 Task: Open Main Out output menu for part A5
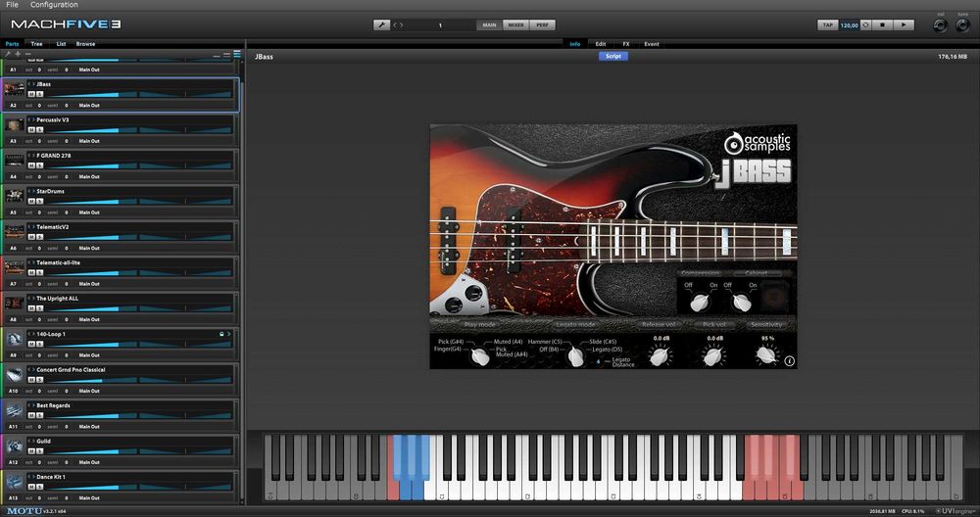coord(89,212)
